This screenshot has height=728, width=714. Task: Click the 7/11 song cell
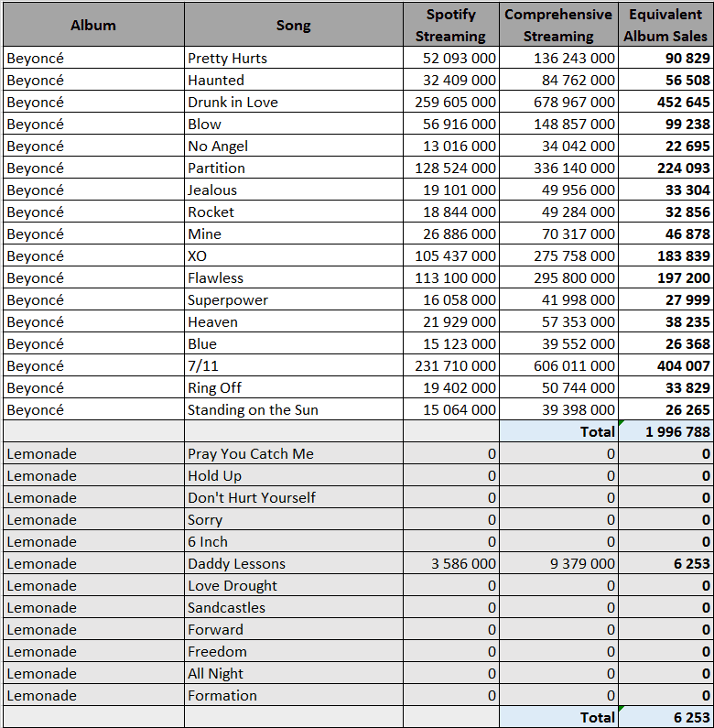click(294, 365)
